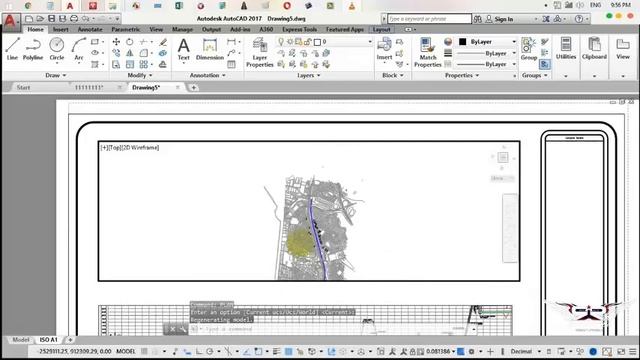Toggle the layer on/off lightbulb icon
640x360 pixels.
(281, 42)
